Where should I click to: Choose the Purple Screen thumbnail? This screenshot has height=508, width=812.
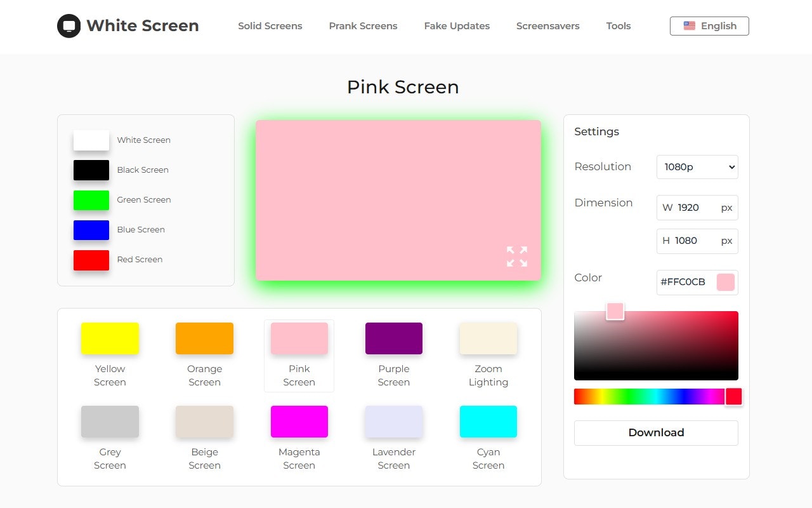coord(394,338)
